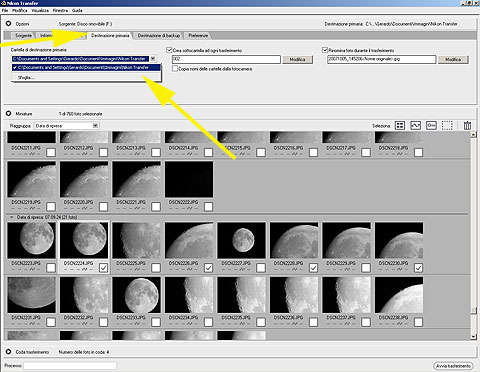Uncheck the DSCN2224.JPG transfer checkbox
480x372 pixels.
[x=103, y=268]
